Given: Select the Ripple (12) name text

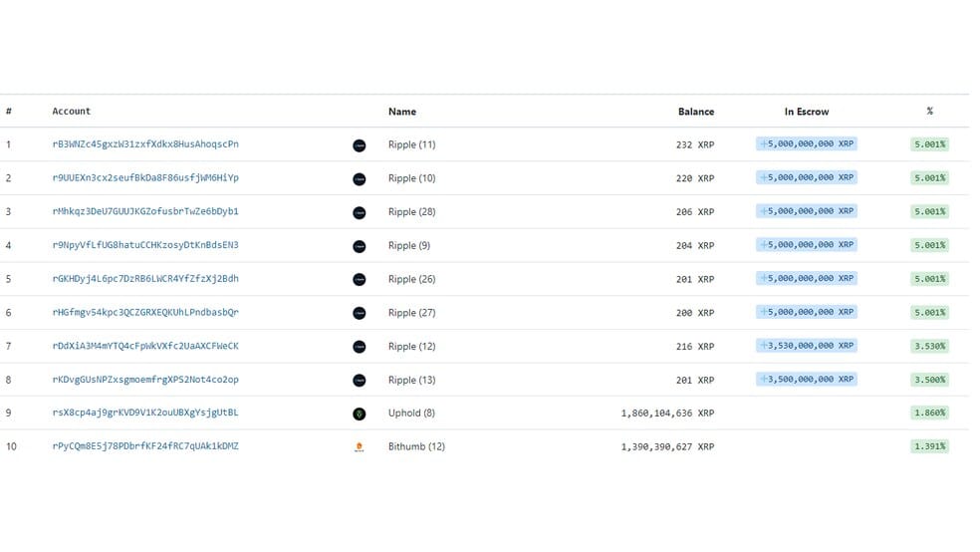Looking at the screenshot, I should point(412,347).
